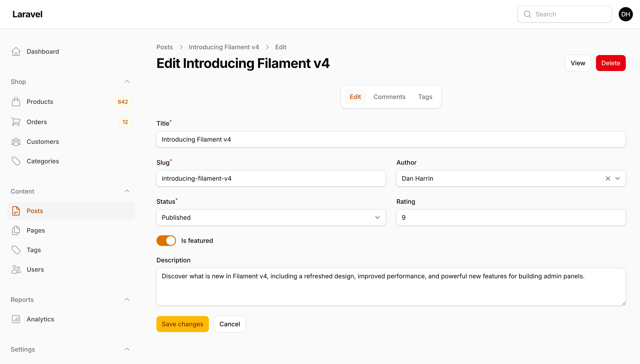Open the Status dropdown showing Published
The width and height of the screenshot is (640, 364).
tap(271, 218)
